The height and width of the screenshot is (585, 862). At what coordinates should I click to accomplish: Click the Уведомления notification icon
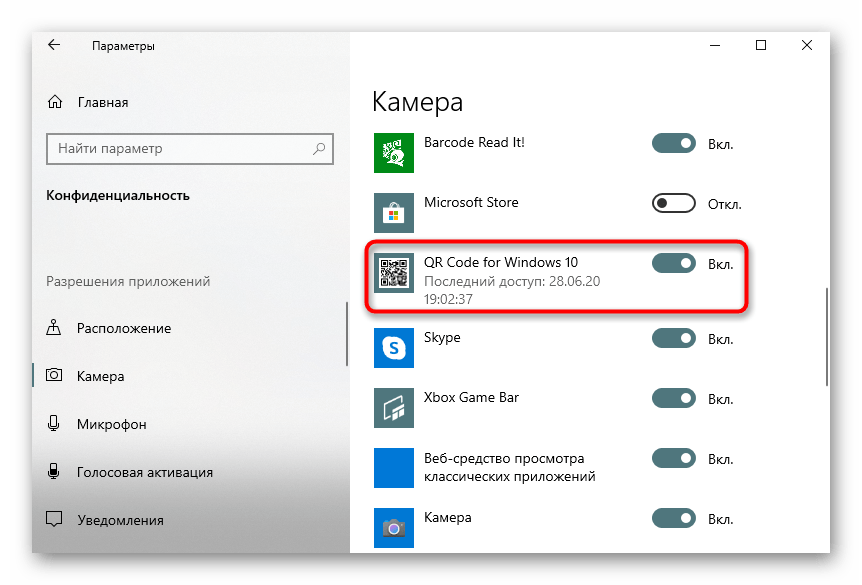(54, 519)
